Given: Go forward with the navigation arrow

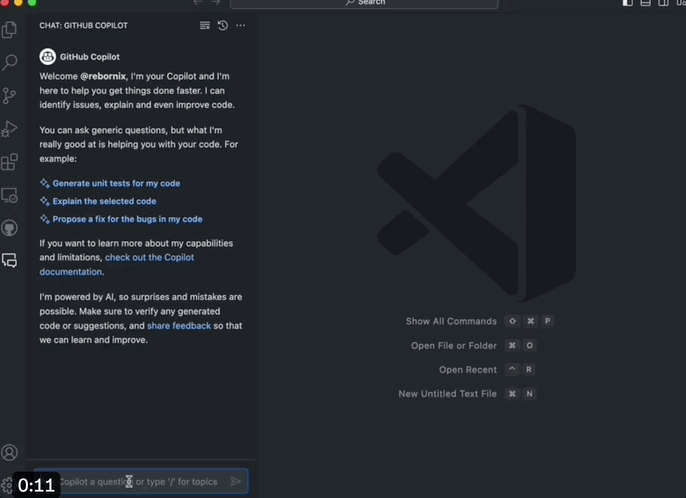Looking at the screenshot, I should tap(216, 3).
